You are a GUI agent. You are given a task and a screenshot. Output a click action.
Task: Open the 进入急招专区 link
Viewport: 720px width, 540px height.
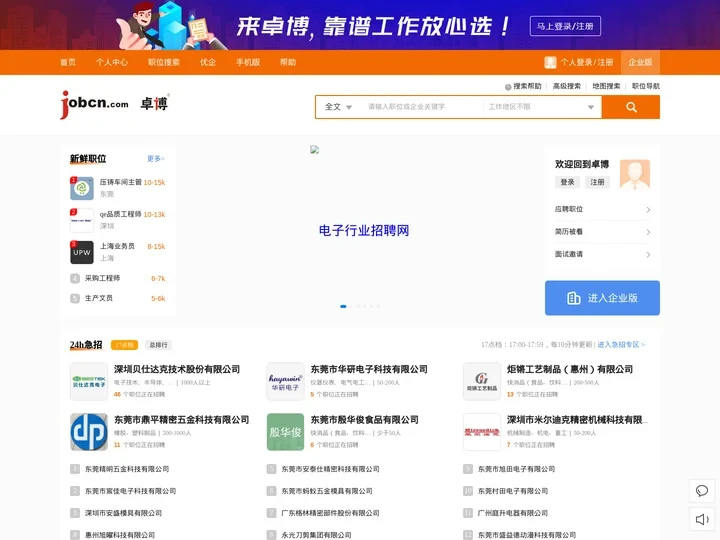[621, 345]
